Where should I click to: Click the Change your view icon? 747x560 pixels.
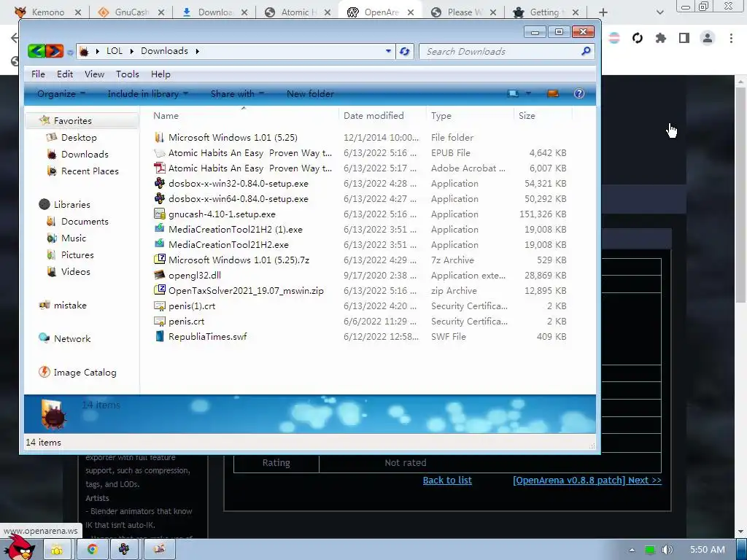(513, 93)
